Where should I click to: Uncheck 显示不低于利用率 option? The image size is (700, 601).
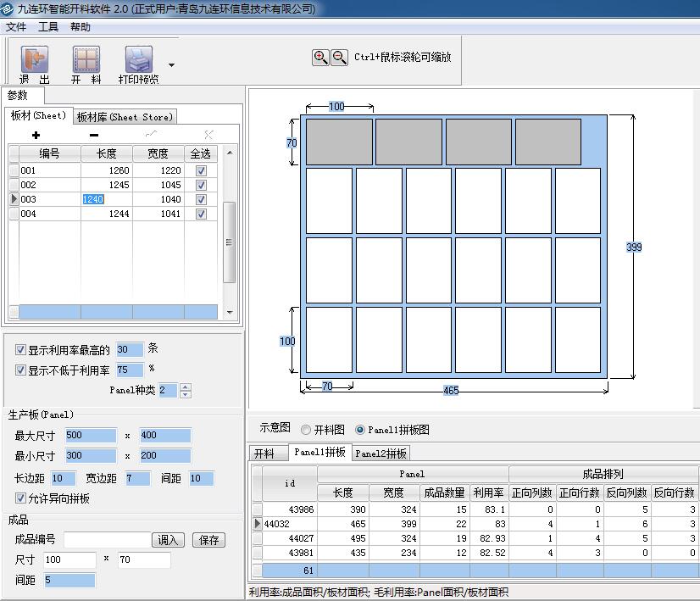(20, 369)
